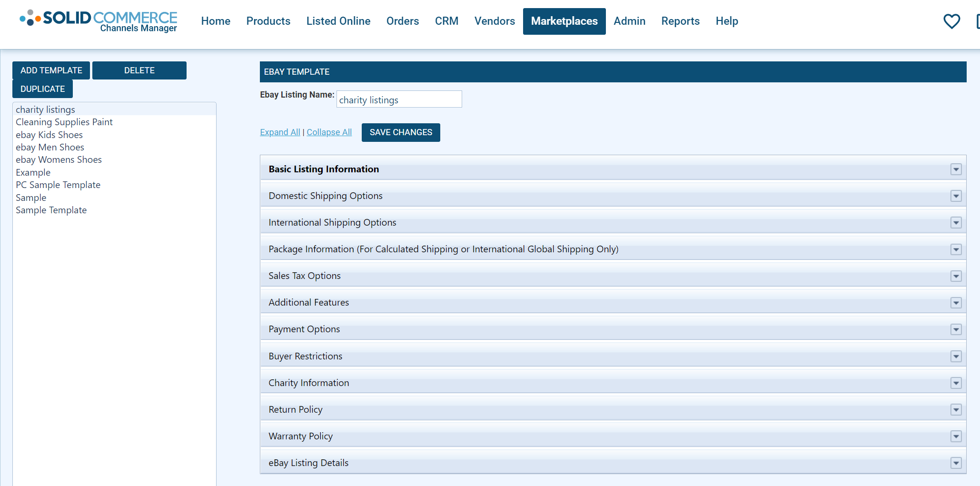This screenshot has height=486, width=980.
Task: Click Charity Information header text
Action: [x=309, y=383]
